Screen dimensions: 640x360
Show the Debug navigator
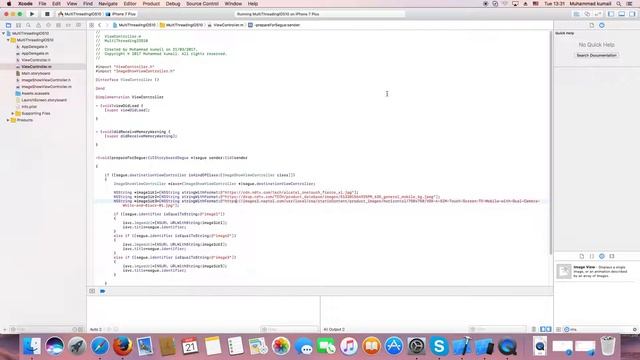pyautogui.click(x=58, y=25)
